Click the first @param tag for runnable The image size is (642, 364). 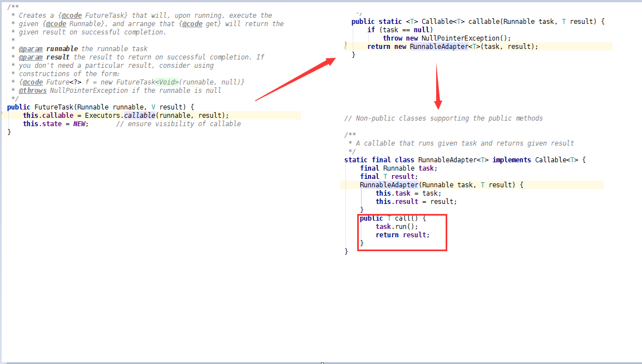coord(31,49)
